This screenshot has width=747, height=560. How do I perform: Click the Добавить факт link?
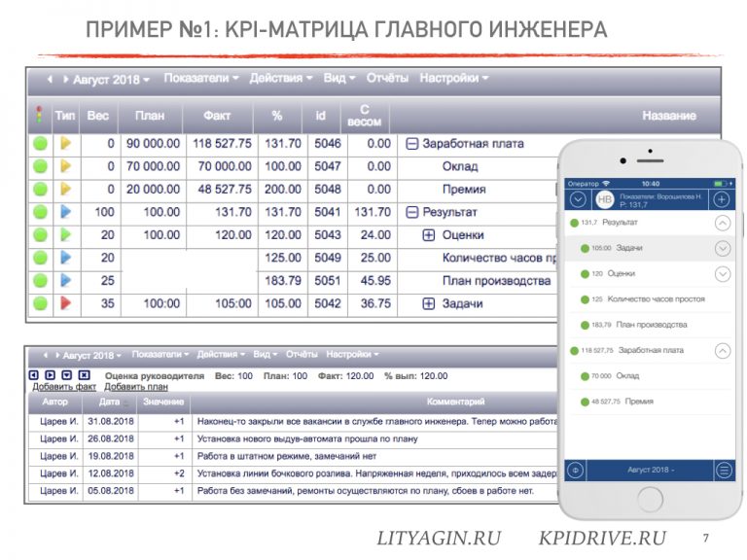point(64,387)
